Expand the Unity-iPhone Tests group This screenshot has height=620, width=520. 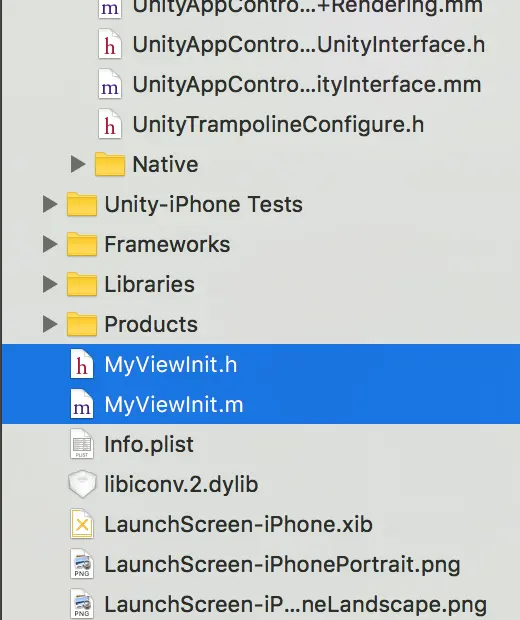(50, 204)
